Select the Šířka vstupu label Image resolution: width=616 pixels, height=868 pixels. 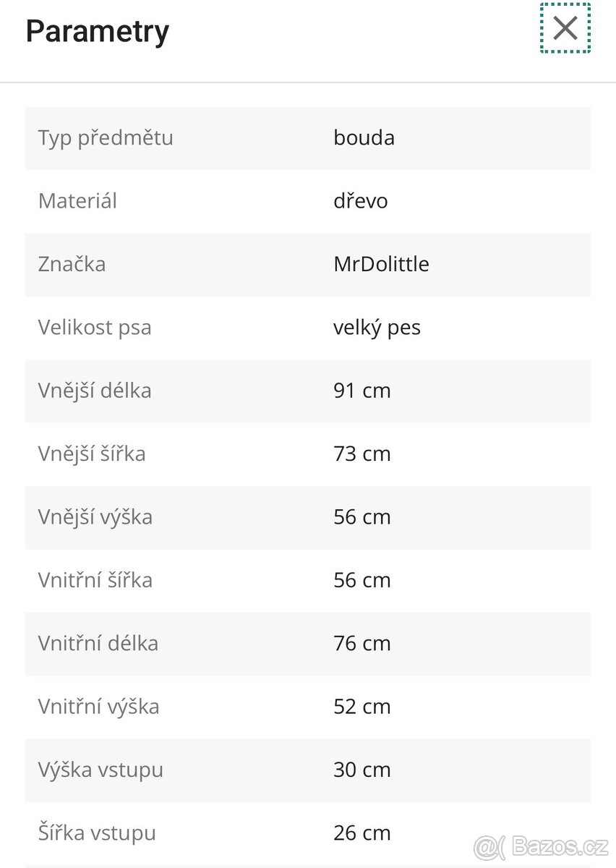(x=97, y=833)
